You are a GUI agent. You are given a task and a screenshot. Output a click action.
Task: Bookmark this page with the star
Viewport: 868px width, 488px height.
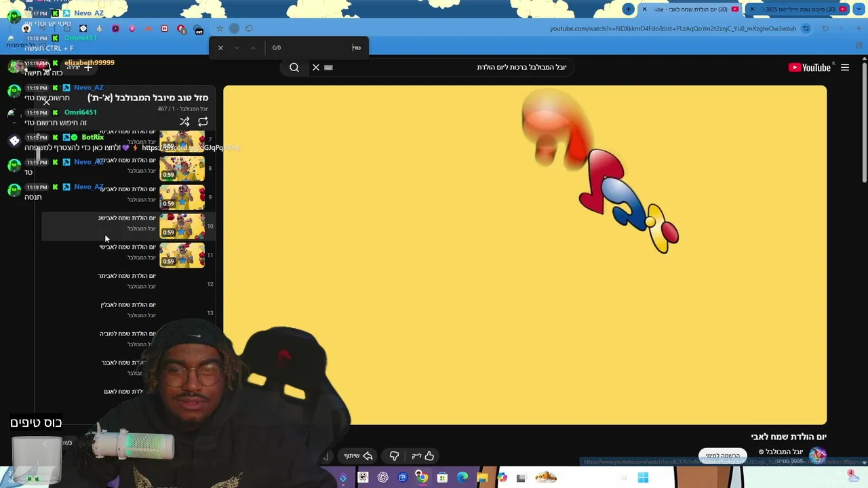tap(220, 28)
